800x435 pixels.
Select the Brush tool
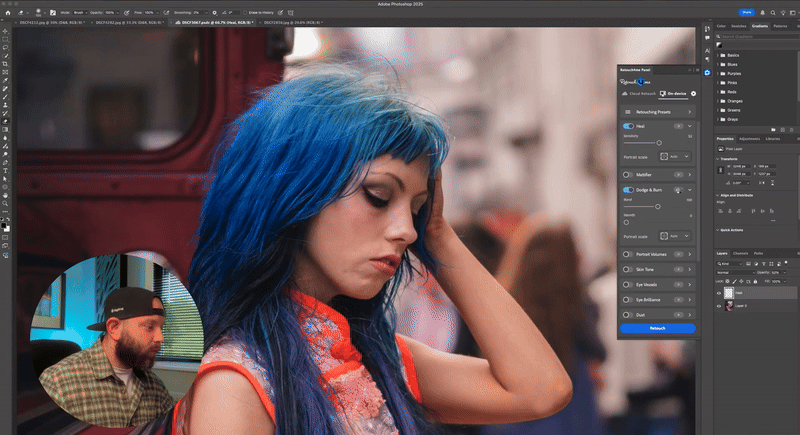coord(6,97)
